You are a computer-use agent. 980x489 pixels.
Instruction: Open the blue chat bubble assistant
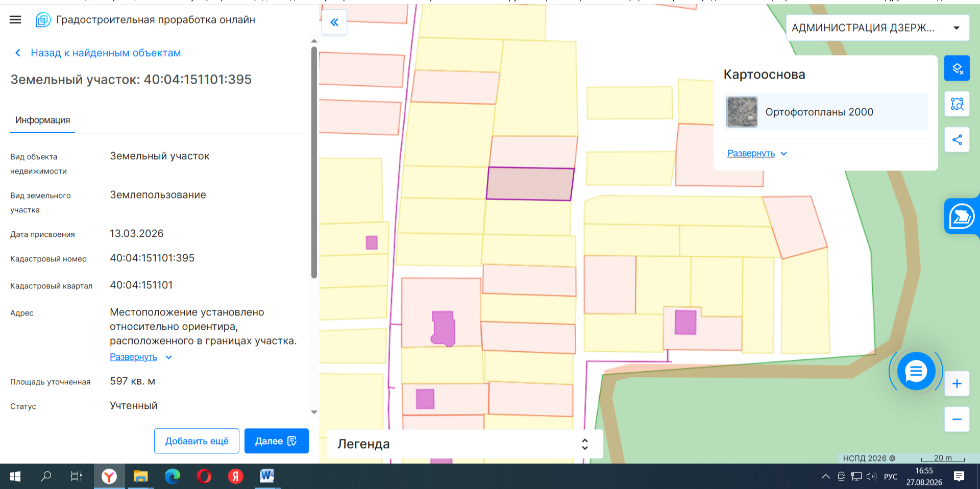point(916,371)
